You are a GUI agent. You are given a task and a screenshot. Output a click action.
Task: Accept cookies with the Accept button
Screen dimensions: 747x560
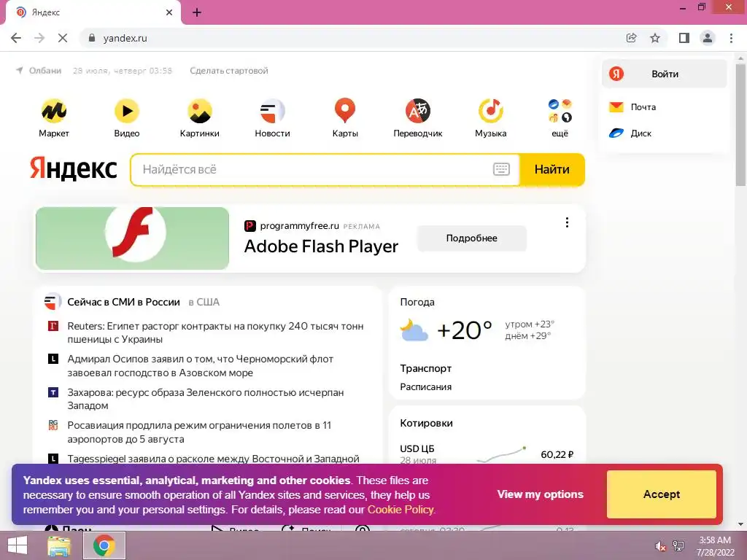coord(661,494)
